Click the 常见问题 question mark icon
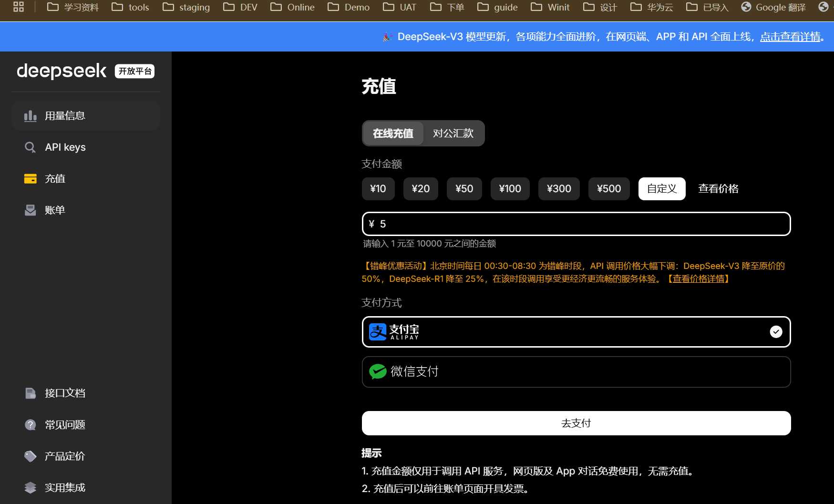This screenshot has height=504, width=834. [x=31, y=425]
